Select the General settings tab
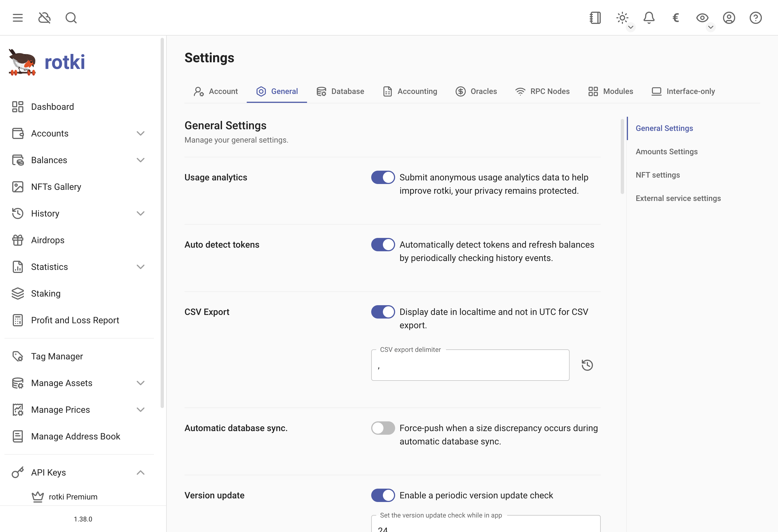This screenshot has width=778, height=532. click(277, 91)
